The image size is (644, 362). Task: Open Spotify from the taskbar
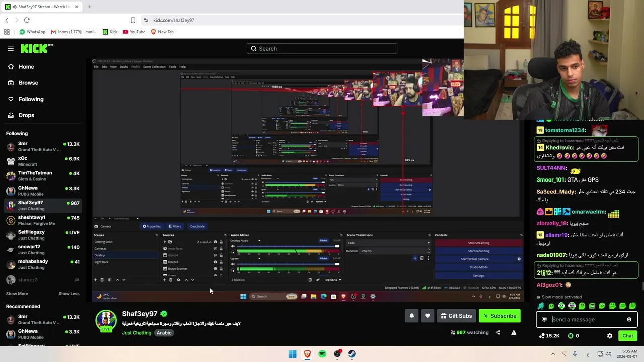coord(322,354)
